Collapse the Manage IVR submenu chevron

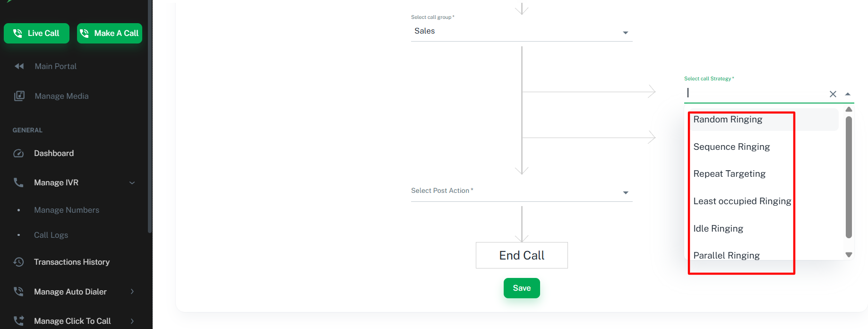coord(132,182)
